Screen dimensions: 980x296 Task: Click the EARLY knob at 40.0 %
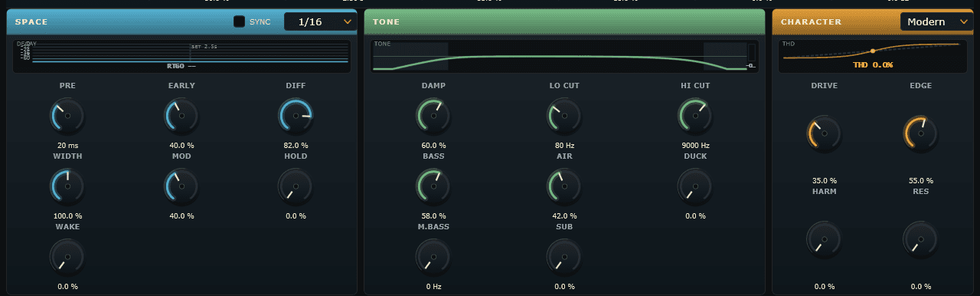[x=181, y=117]
